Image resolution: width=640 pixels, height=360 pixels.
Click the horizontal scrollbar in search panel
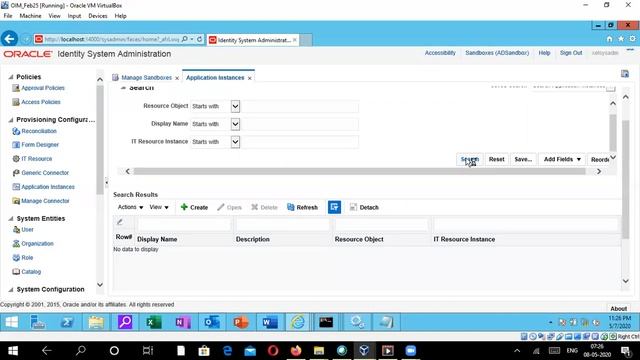(359, 171)
